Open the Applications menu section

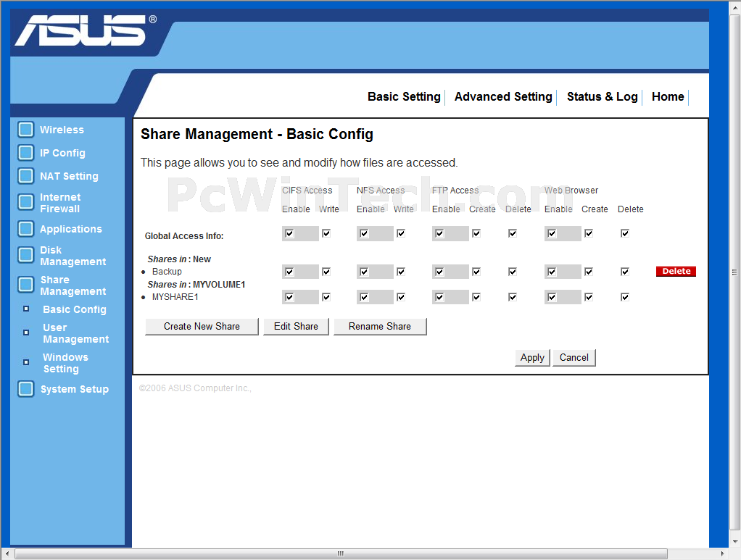(71, 228)
